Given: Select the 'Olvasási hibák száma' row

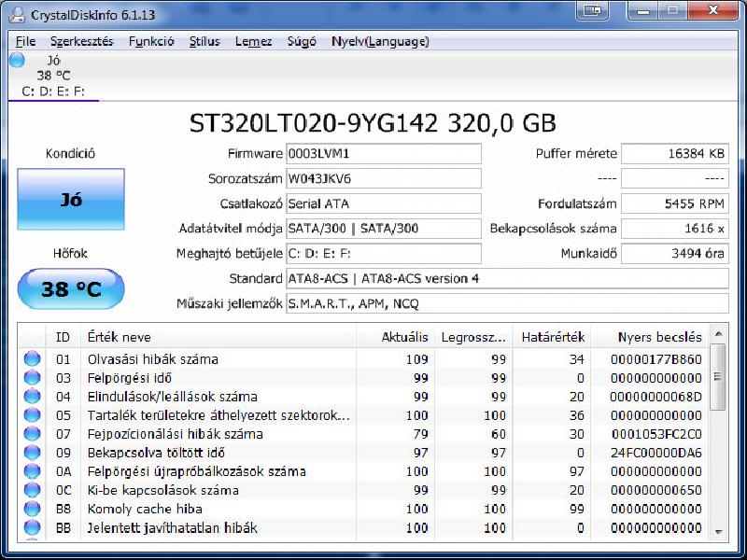Looking at the screenshot, I should tap(364, 358).
